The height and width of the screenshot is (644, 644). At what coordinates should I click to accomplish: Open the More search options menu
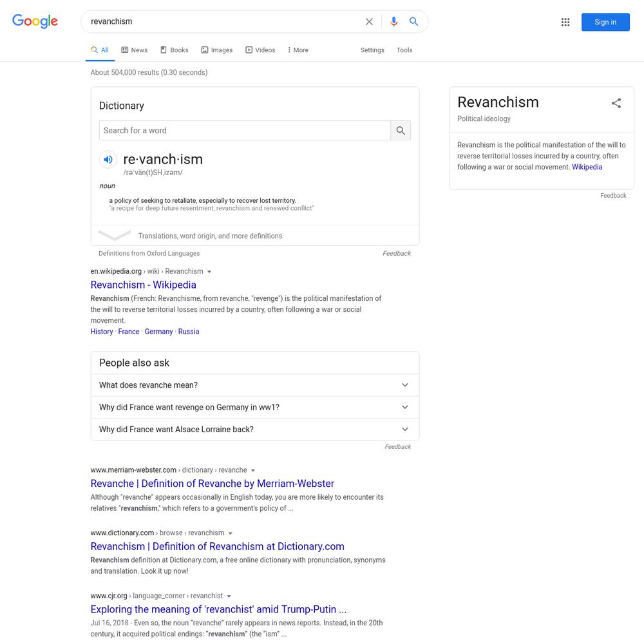[298, 50]
